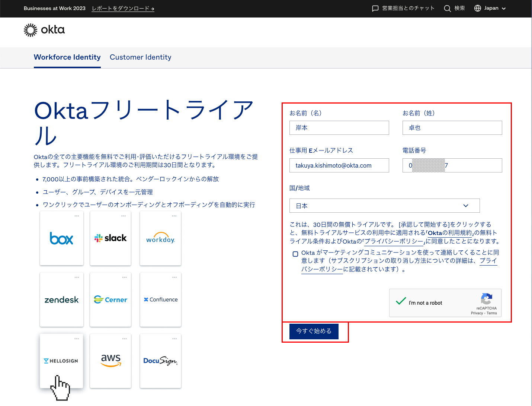Click the chat bubble icon for sales chat
The width and height of the screenshot is (532, 406).
pos(375,9)
